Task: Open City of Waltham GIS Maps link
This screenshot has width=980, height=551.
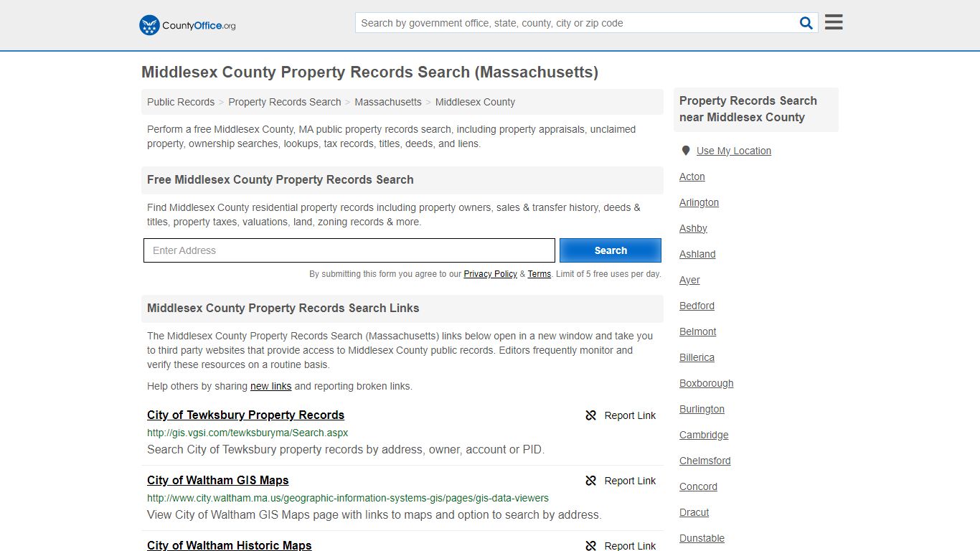Action: 217,480
